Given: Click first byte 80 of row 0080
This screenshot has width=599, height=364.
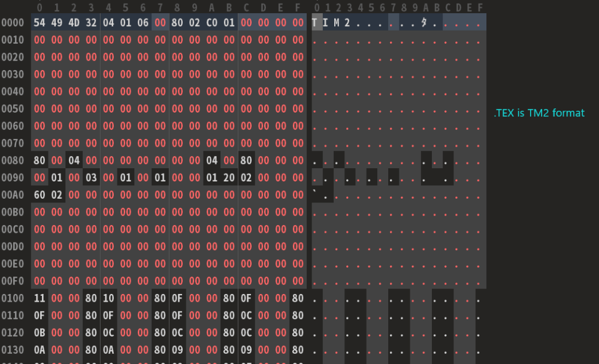Looking at the screenshot, I should [x=40, y=160].
